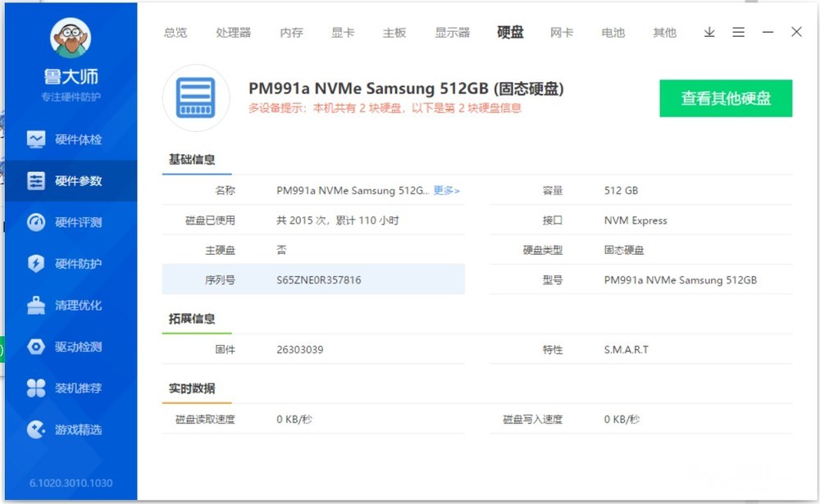Click the download arrow icon in title bar
The image size is (820, 504).
(x=709, y=33)
